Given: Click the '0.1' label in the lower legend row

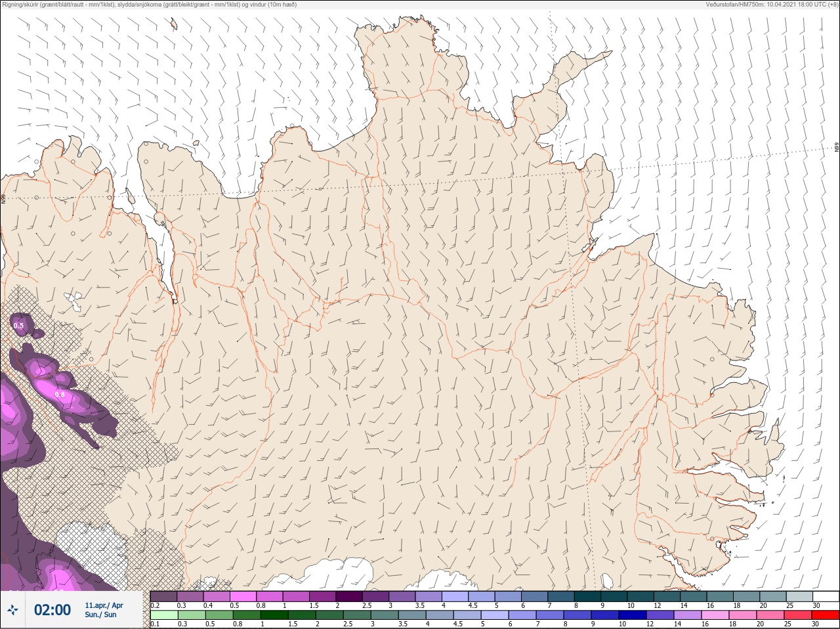Looking at the screenshot, I should point(155,624).
